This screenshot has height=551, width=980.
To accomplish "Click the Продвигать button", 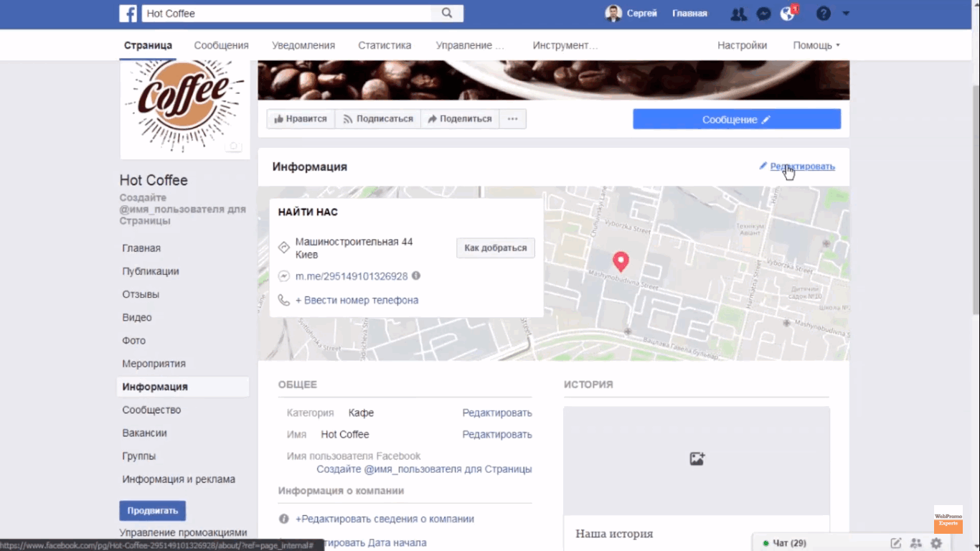I will pyautogui.click(x=152, y=511).
